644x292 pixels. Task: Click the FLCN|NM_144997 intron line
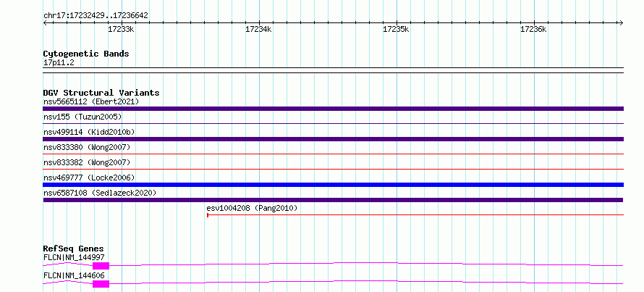coord(365,264)
